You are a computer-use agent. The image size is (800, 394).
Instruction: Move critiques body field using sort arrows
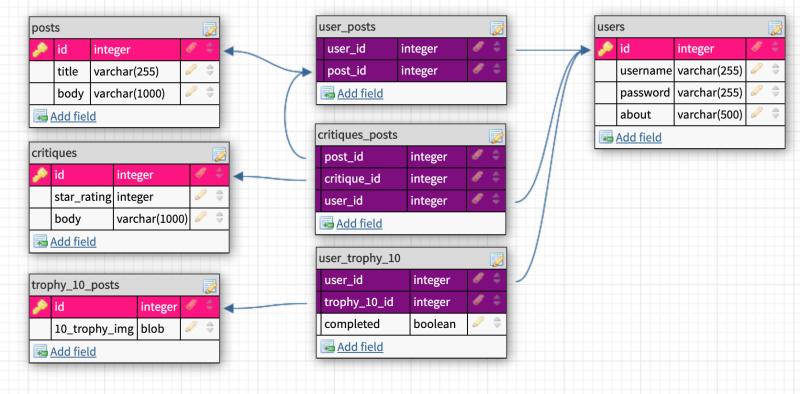pyautogui.click(x=219, y=218)
